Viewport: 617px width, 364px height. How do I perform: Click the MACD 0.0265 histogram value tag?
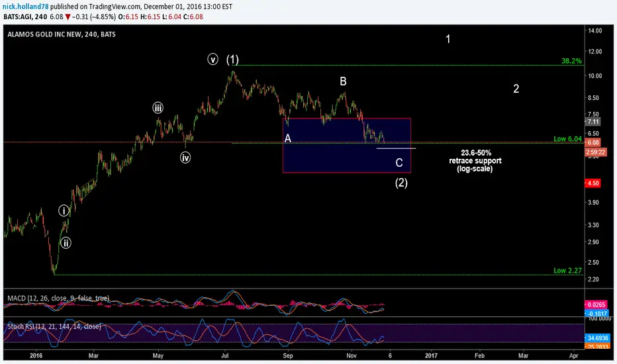pos(596,304)
